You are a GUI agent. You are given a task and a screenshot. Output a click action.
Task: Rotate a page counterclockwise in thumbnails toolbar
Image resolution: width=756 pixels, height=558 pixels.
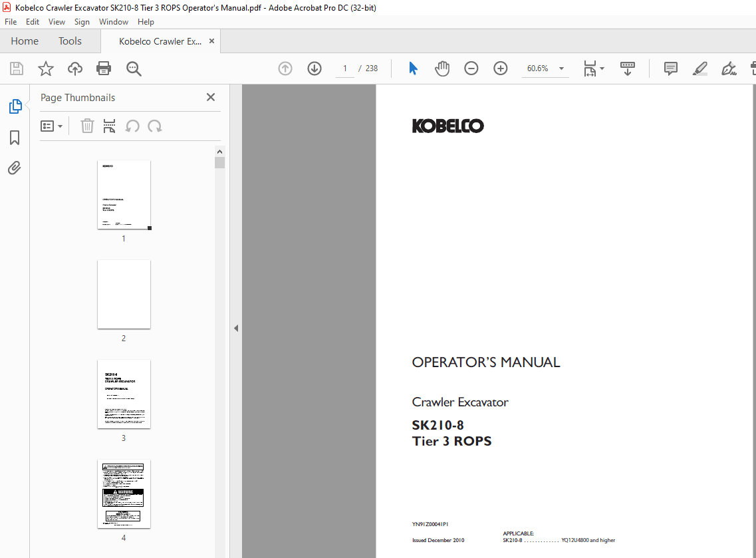pos(132,126)
